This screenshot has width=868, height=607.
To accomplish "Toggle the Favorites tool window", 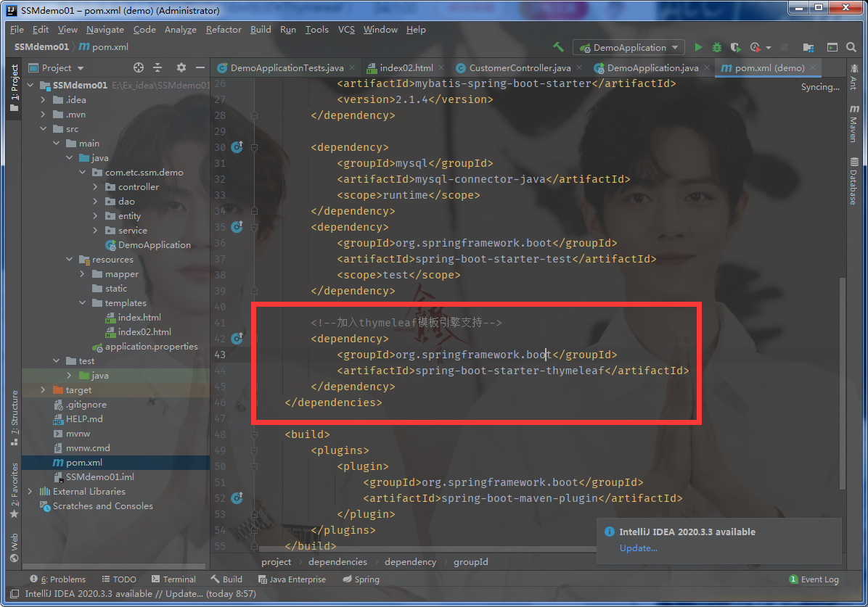I will click(x=15, y=490).
